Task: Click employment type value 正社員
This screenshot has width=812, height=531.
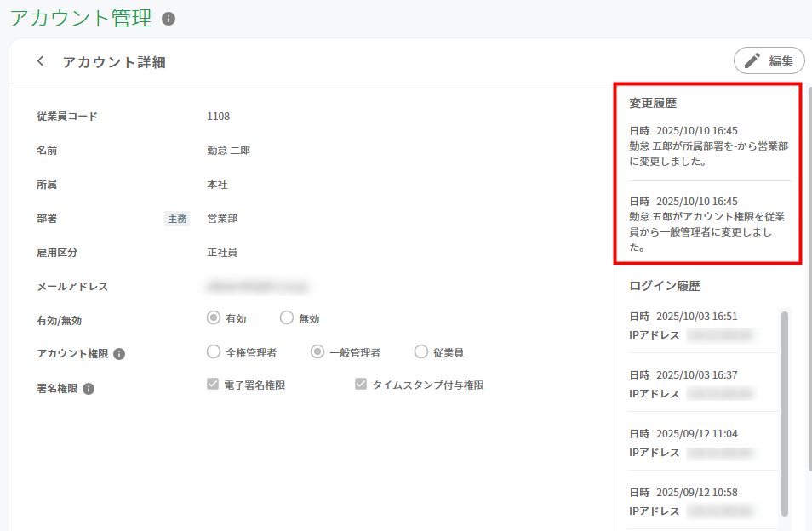Action: (223, 253)
